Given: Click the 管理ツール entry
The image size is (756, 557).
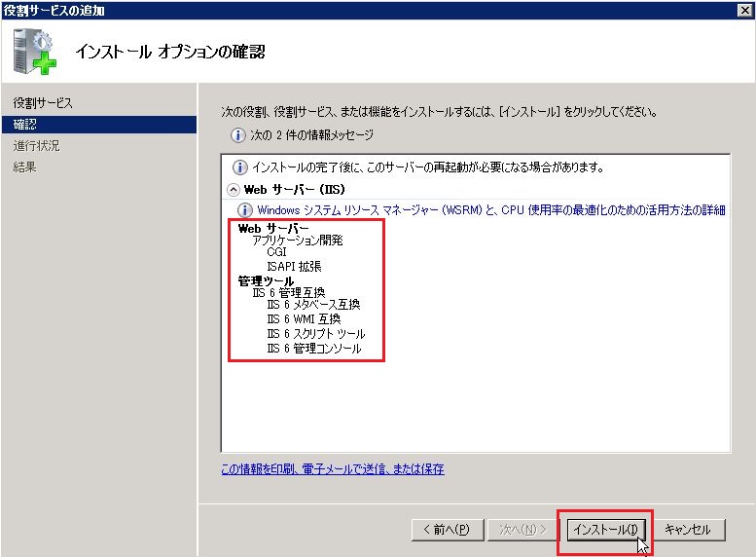Looking at the screenshot, I should pyautogui.click(x=266, y=280).
